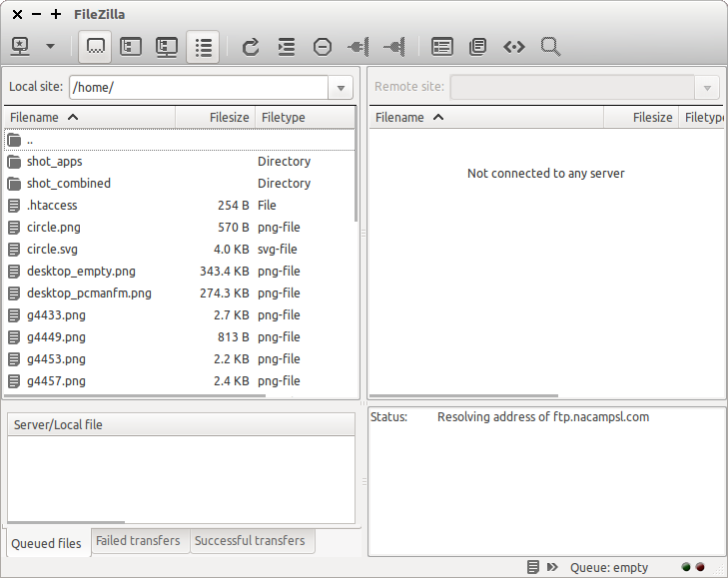
Task: Toggle the transfer queue display
Action: point(204,47)
